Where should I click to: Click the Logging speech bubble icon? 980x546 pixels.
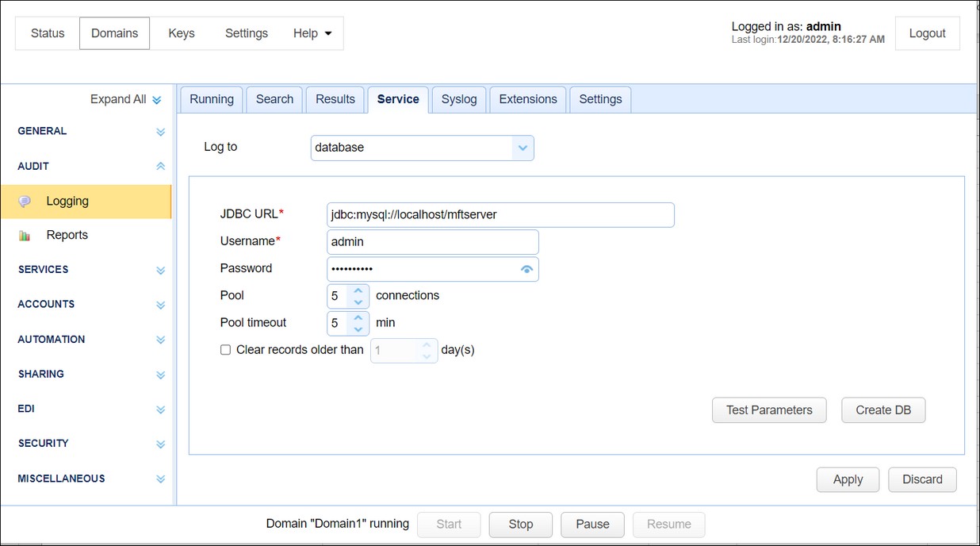coord(25,202)
